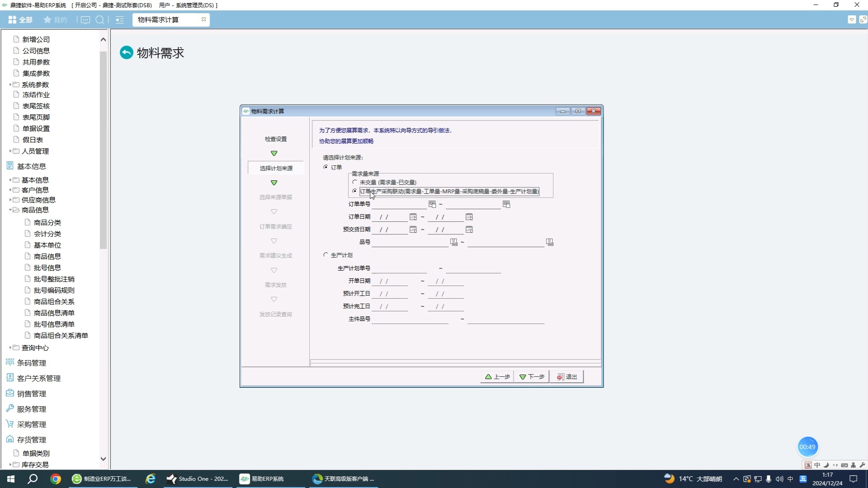Select the 未交量 (需求量-已交量) option
Image resolution: width=868 pixels, height=488 pixels.
[355, 182]
